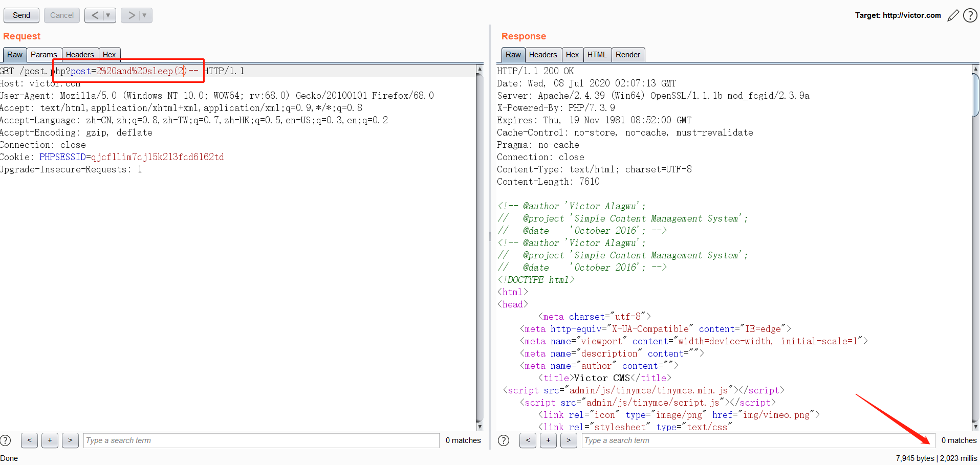Click the 'Host: victor.com' request line
This screenshot has height=465, width=980.
click(40, 83)
